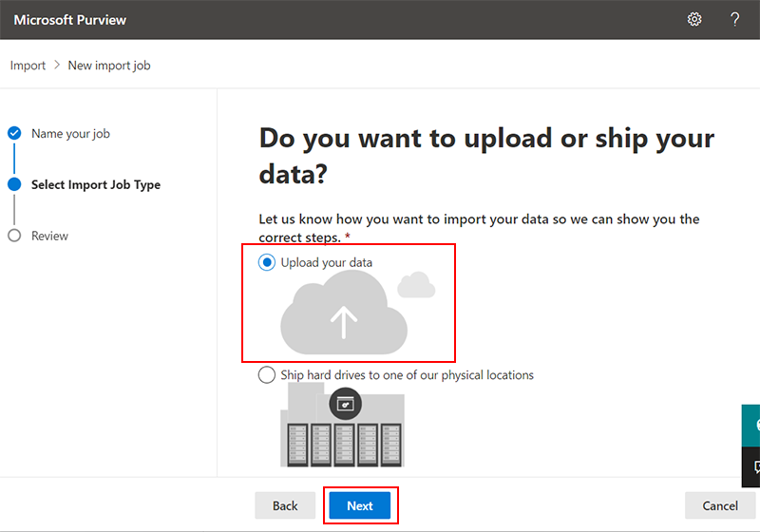760x532 pixels.
Task: Jump to the Review step
Action: (49, 236)
